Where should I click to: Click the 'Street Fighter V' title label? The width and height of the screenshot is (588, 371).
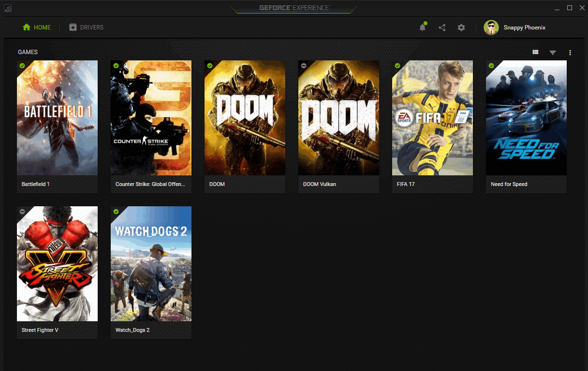[40, 330]
